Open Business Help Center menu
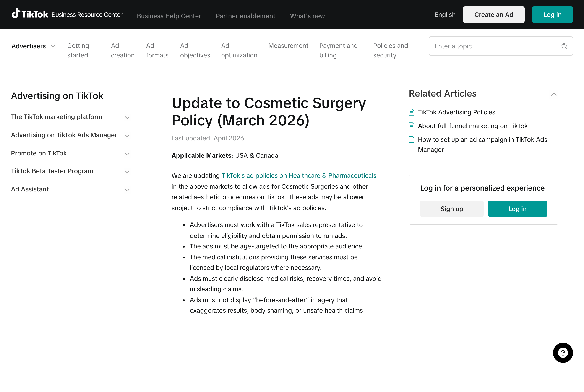This screenshot has height=392, width=584. 169,16
